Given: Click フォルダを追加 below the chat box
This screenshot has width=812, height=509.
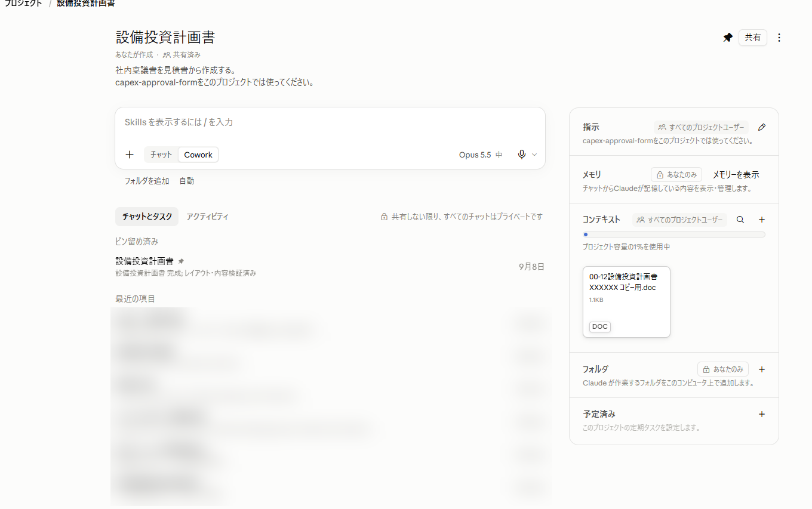Looking at the screenshot, I should pos(147,181).
